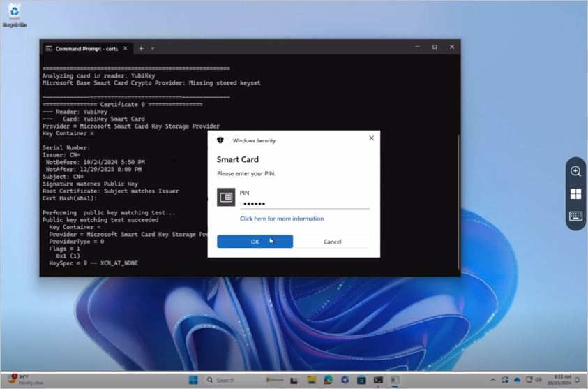Open a new terminal tab with plus
The image size is (588, 389).
141,48
